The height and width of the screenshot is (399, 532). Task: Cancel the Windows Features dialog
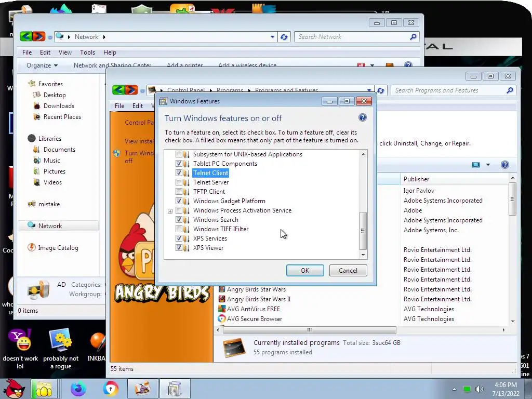[x=348, y=270]
